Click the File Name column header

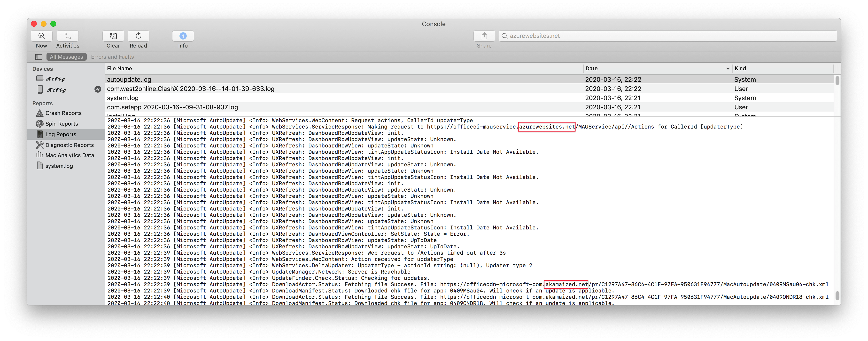120,68
